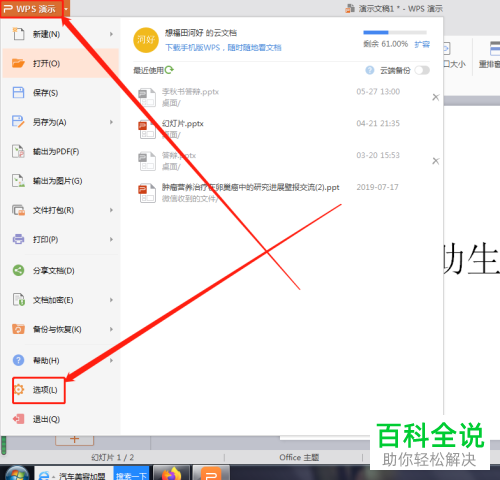Click the 新建(N) page icon
The height and width of the screenshot is (480, 500).
(x=18, y=34)
